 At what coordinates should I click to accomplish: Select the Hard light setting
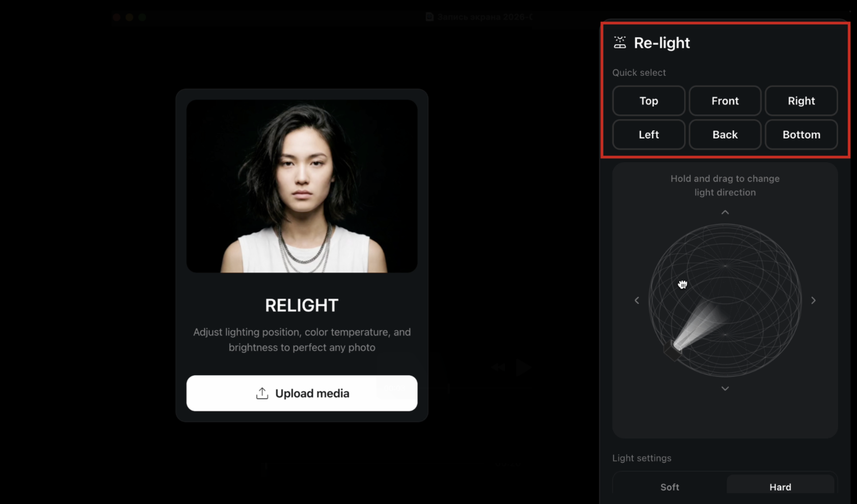[780, 487]
